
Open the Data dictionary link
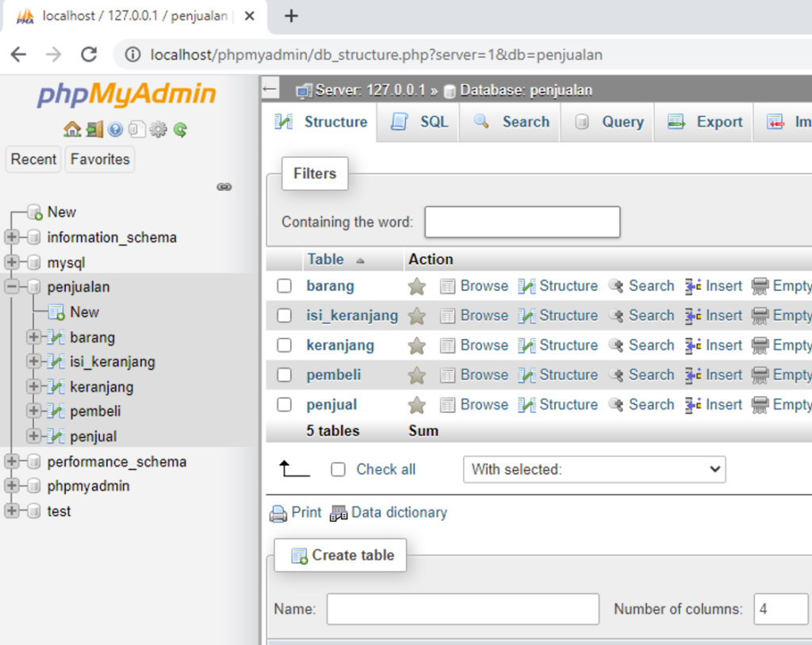(x=389, y=513)
